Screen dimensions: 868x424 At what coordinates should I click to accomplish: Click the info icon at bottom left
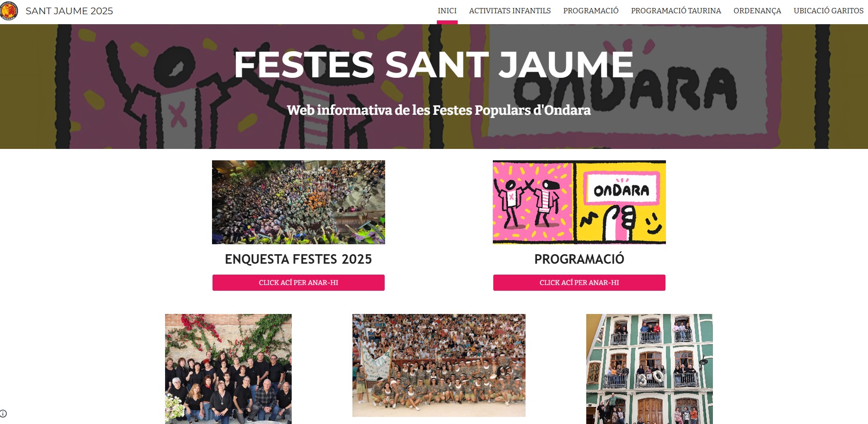(3, 414)
